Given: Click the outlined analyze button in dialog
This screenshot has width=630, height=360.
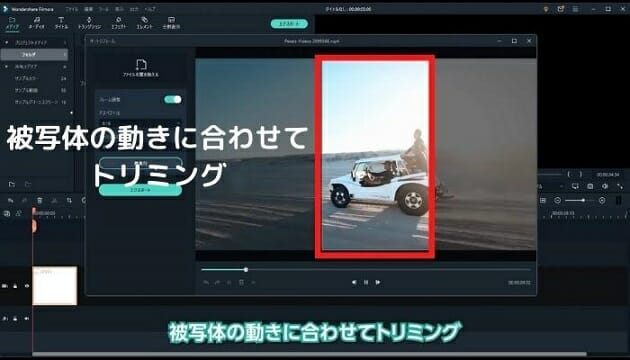Looking at the screenshot, I should [140, 163].
